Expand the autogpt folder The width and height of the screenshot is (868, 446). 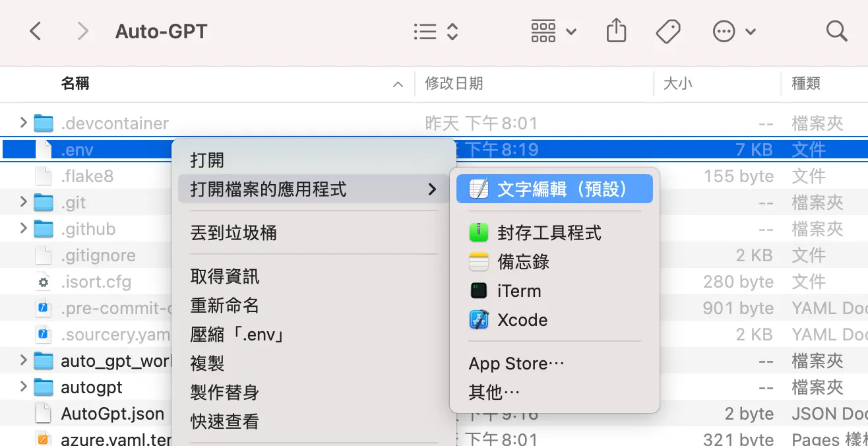point(23,387)
